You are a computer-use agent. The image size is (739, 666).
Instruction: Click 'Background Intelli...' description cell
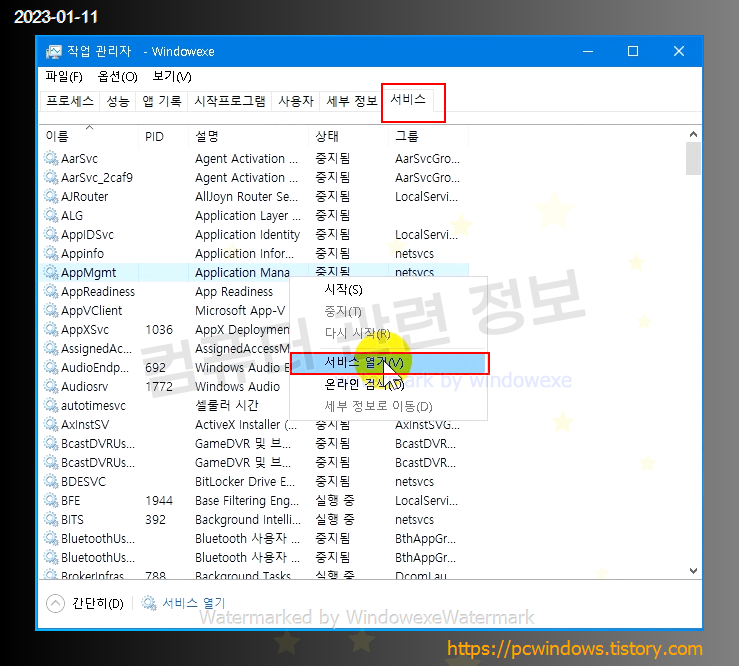click(x=247, y=520)
